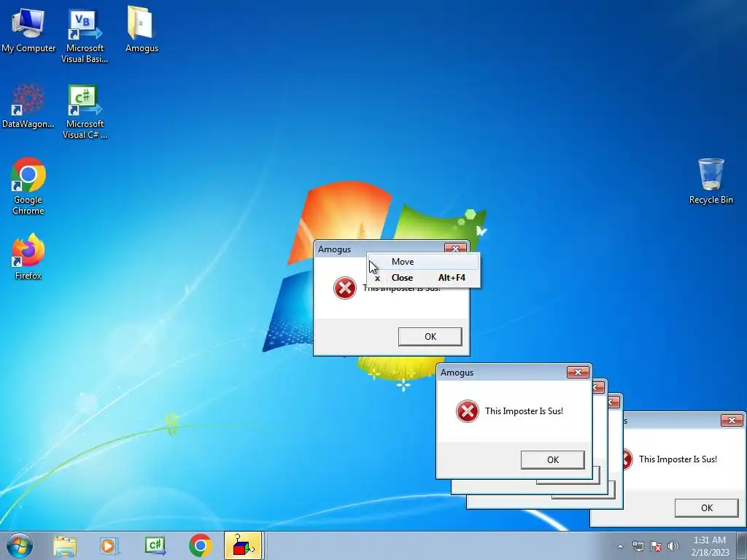The height and width of the screenshot is (560, 747).
Task: Switch to Visual C# in the taskbar
Action: (155, 545)
